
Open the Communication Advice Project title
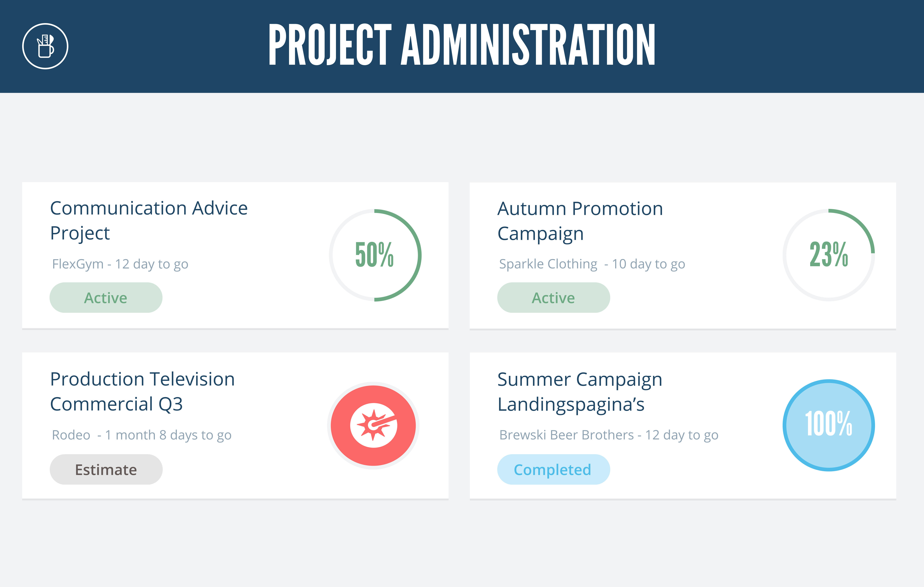(149, 220)
